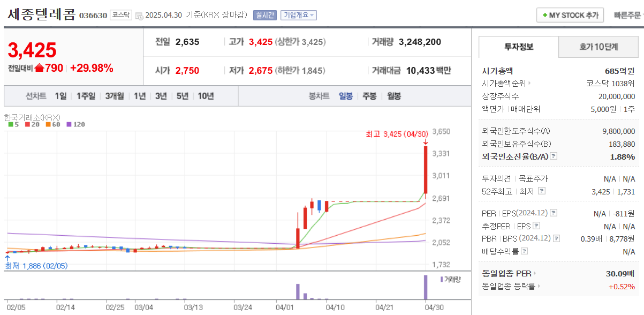Click the 최고 3,425 (04/30) chart marker
The height and width of the screenshot is (315, 644).
pyautogui.click(x=397, y=134)
